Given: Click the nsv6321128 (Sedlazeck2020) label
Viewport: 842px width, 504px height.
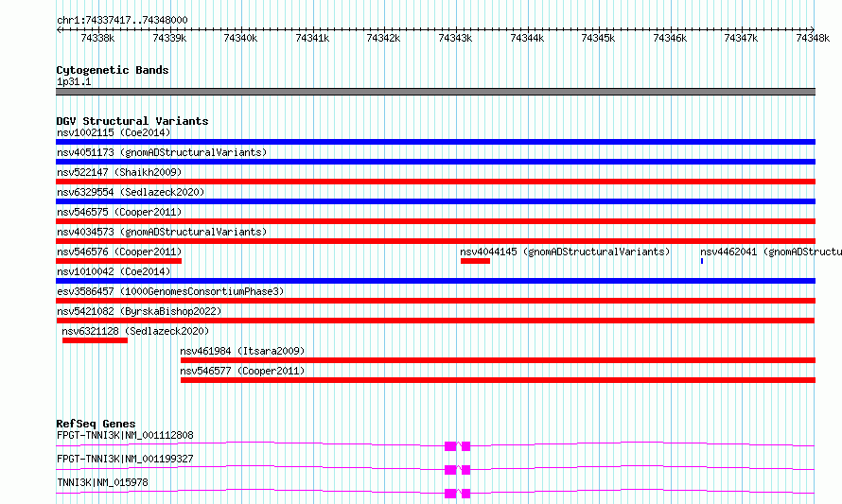Looking at the screenshot, I should point(135,331).
